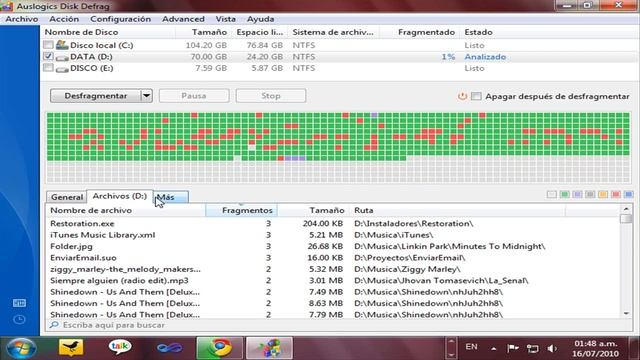Sort by Ruta column header
The height and width of the screenshot is (360, 640).
click(458, 210)
